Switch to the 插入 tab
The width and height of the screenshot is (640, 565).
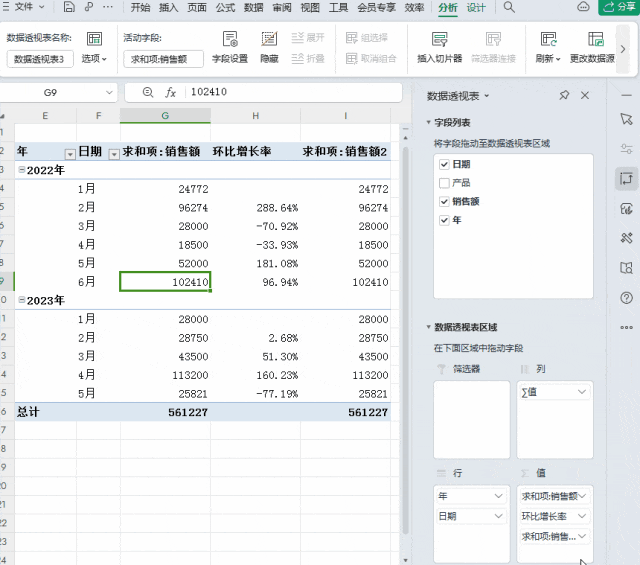[x=169, y=7]
